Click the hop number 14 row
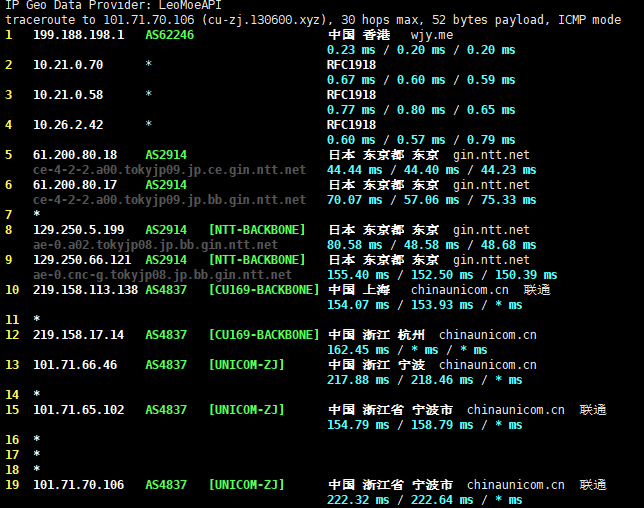 point(23,395)
